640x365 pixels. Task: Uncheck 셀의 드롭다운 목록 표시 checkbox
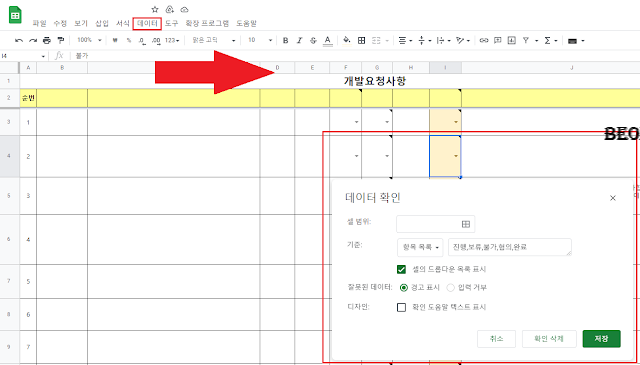[402, 269]
